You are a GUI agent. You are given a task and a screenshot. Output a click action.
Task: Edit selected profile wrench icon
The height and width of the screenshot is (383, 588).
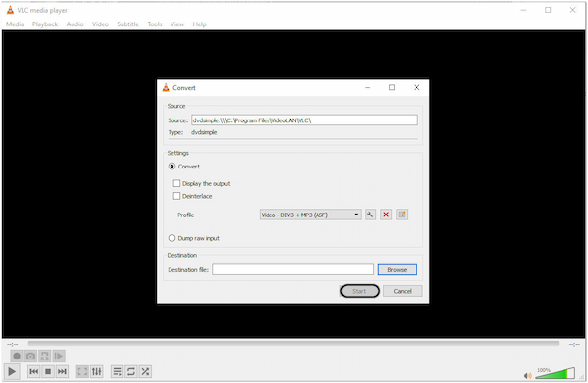pos(370,215)
